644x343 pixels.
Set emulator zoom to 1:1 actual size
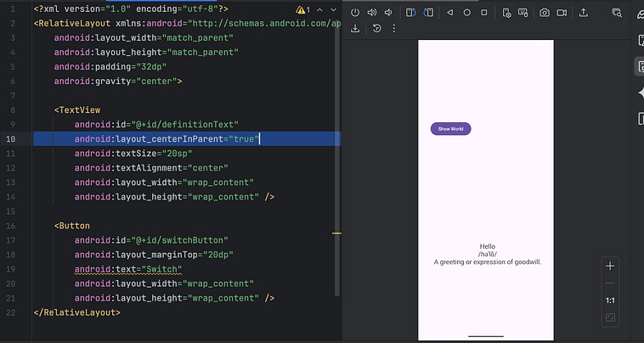point(610,301)
